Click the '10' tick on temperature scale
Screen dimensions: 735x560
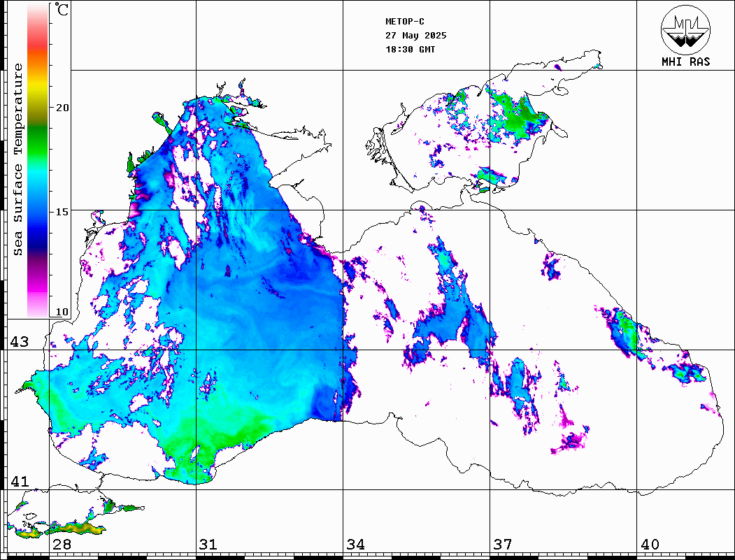coord(62,312)
